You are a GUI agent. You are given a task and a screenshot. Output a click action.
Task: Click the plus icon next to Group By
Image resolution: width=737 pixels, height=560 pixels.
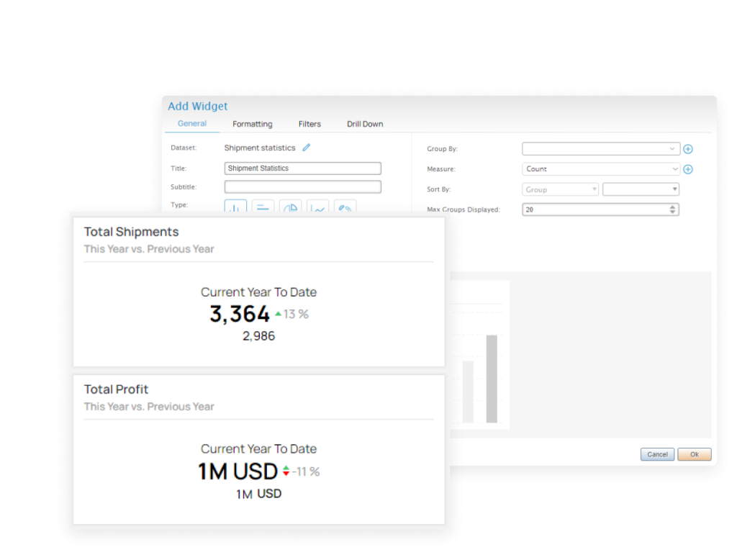688,148
